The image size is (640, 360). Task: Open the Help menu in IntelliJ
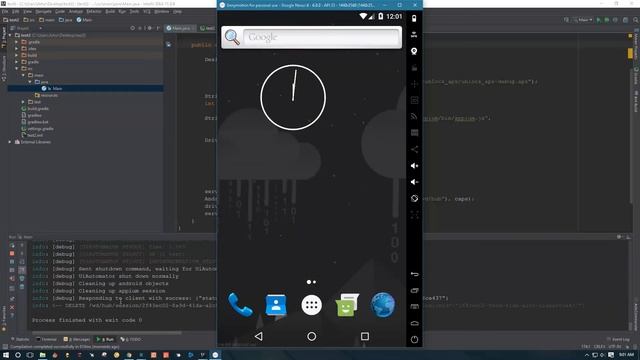(177, 12)
